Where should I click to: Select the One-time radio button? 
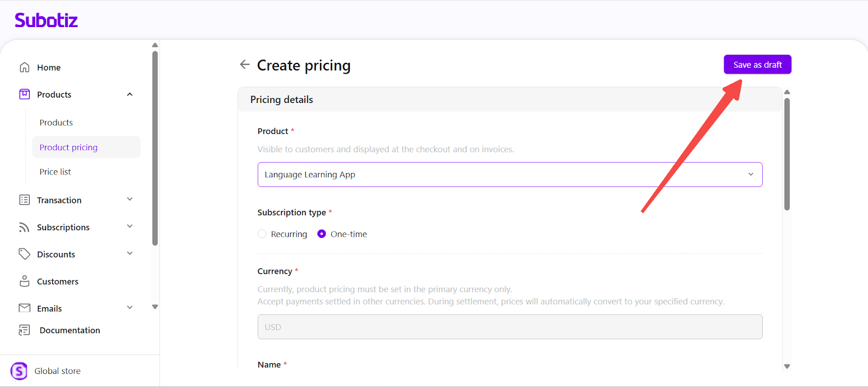pyautogui.click(x=322, y=234)
